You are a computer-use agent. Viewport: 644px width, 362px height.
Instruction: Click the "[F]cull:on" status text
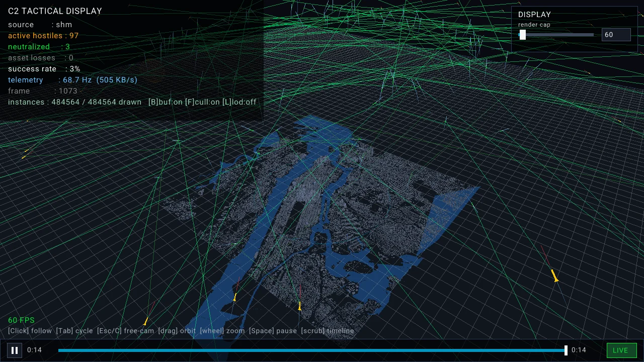pyautogui.click(x=202, y=102)
